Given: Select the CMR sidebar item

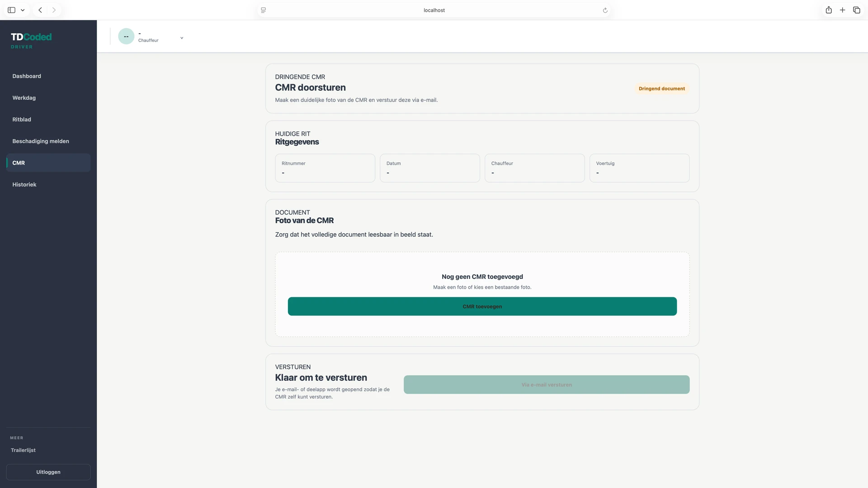Looking at the screenshot, I should click(x=48, y=163).
